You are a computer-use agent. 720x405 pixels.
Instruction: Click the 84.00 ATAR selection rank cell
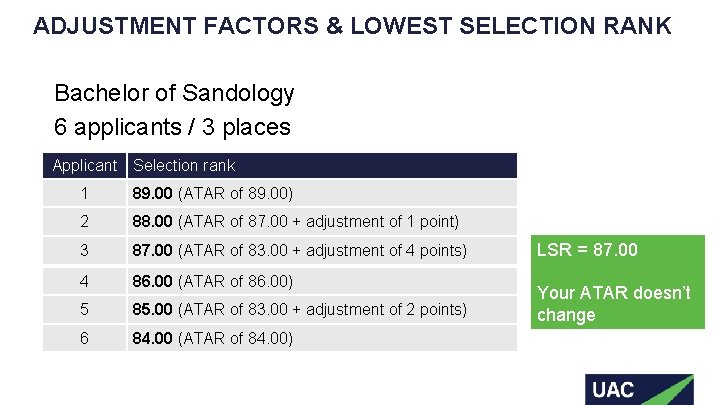(x=212, y=338)
